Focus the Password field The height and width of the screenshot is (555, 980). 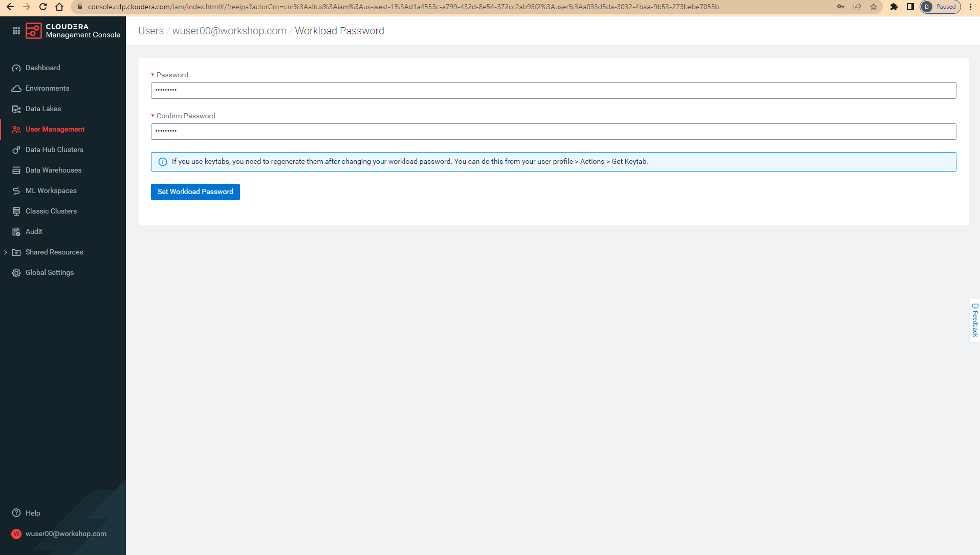point(553,91)
